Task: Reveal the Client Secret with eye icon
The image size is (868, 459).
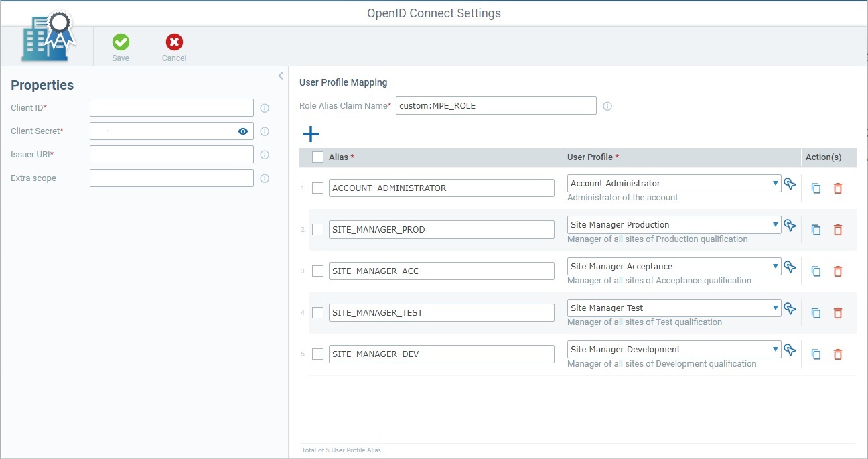Action: coord(243,131)
